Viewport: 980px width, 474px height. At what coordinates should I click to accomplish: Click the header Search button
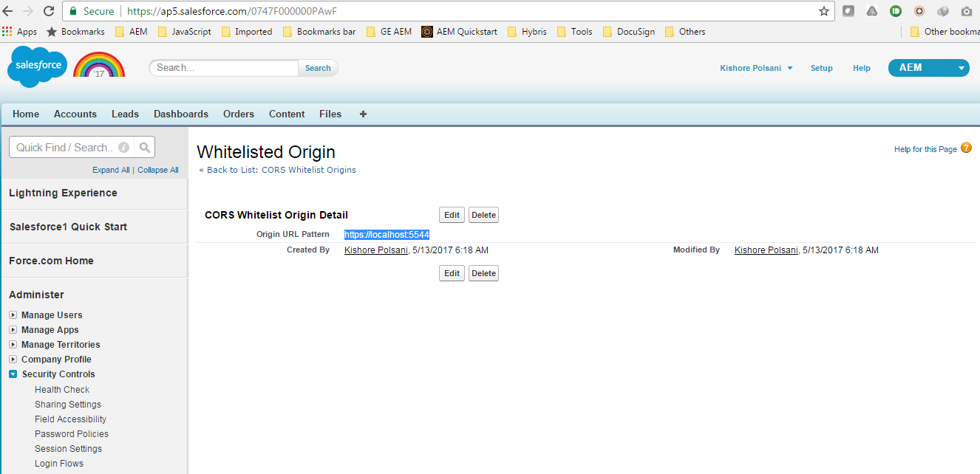point(318,68)
